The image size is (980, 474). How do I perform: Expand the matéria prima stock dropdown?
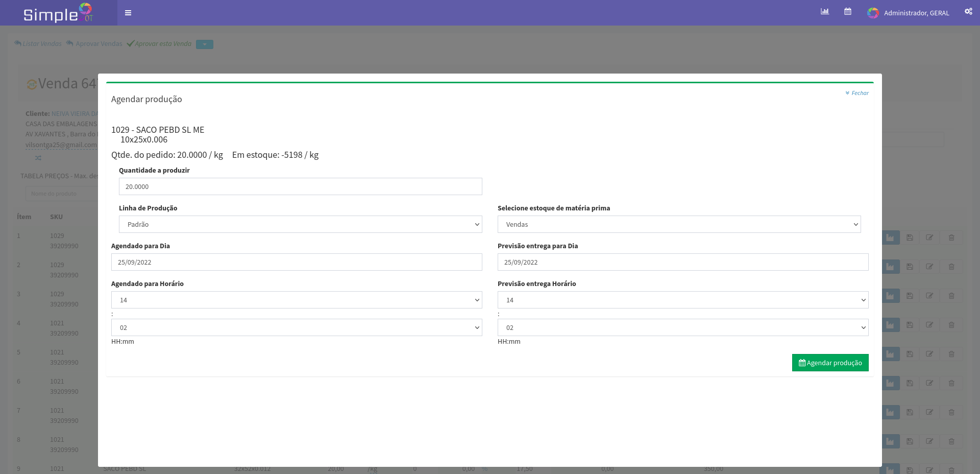click(x=679, y=224)
